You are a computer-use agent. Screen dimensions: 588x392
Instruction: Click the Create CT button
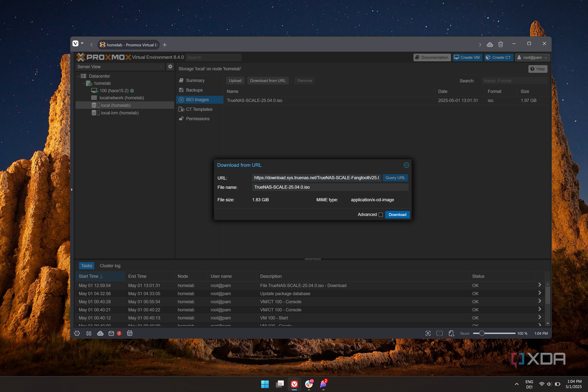[499, 57]
